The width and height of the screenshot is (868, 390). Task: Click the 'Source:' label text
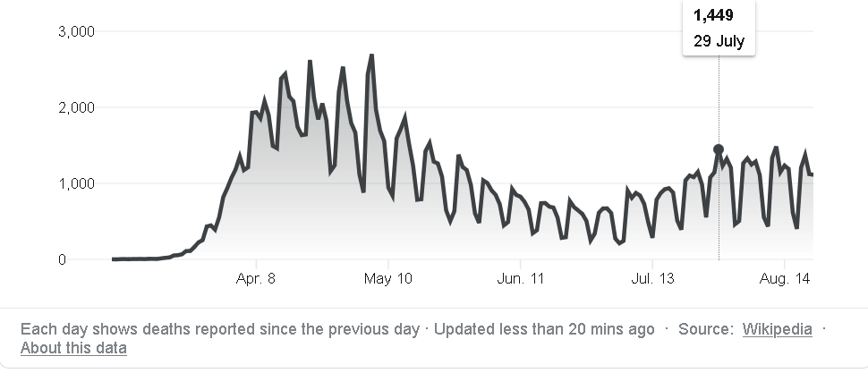706,329
